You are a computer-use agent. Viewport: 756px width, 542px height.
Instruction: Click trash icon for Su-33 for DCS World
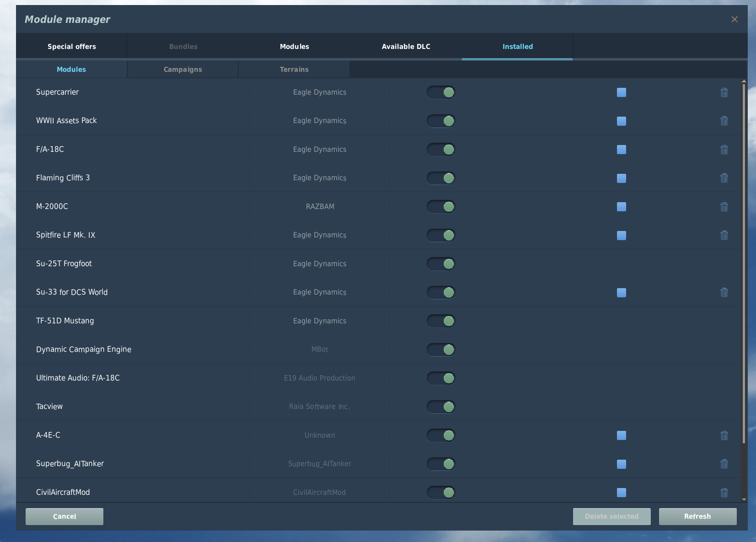724,292
